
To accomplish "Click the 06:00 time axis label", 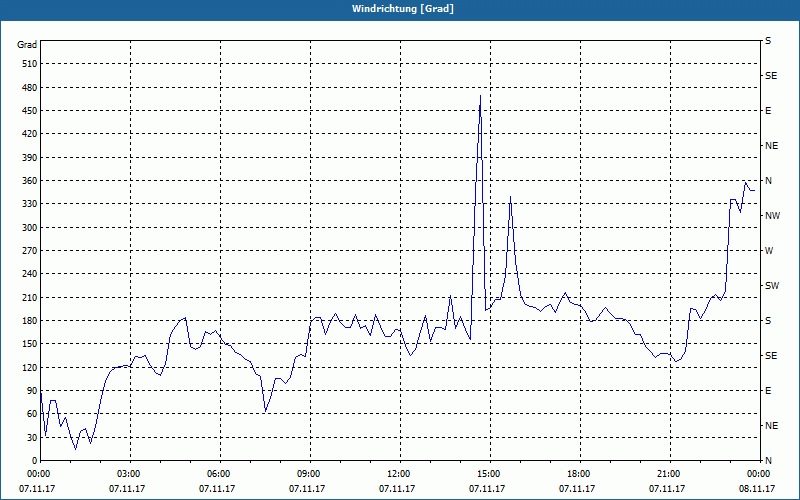I will click(220, 473).
